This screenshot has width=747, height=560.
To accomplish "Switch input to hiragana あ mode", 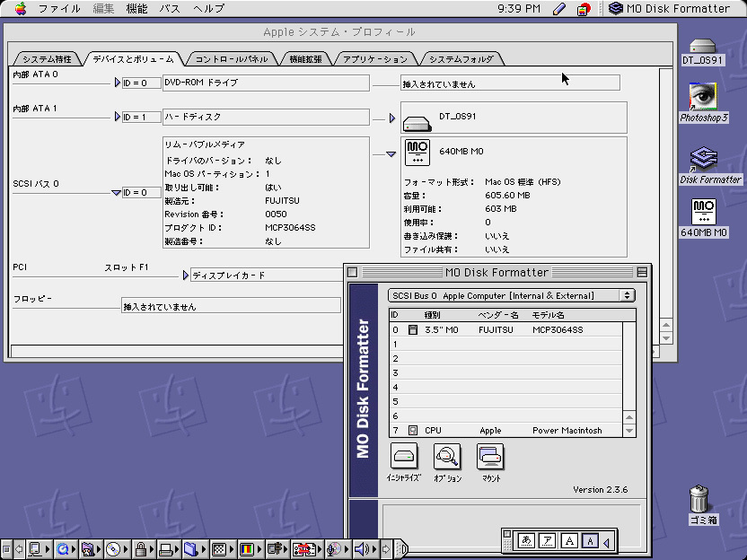I will click(526, 541).
